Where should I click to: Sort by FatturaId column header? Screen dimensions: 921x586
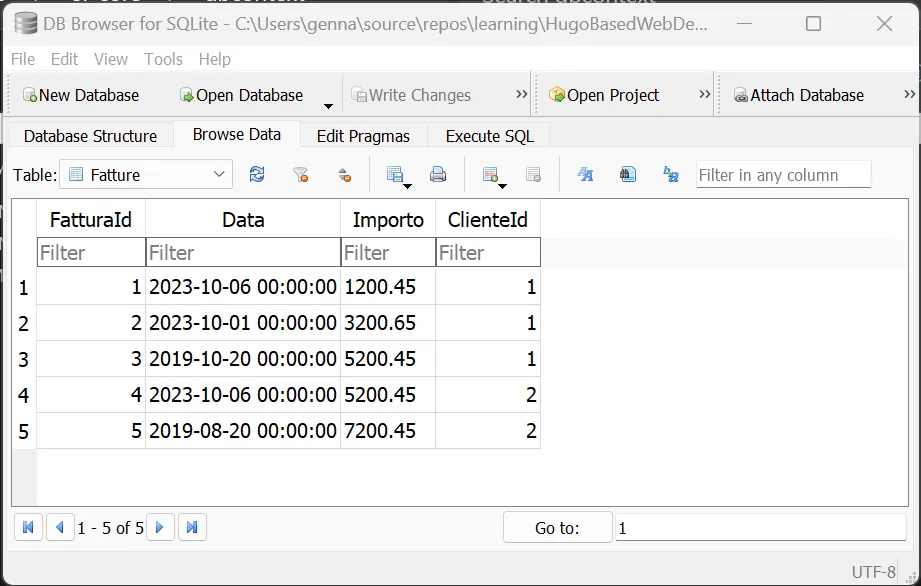coord(91,220)
